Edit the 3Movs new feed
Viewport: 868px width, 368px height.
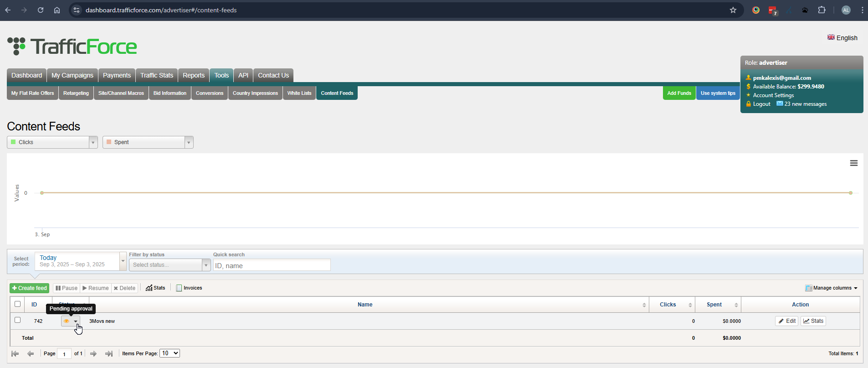click(787, 321)
